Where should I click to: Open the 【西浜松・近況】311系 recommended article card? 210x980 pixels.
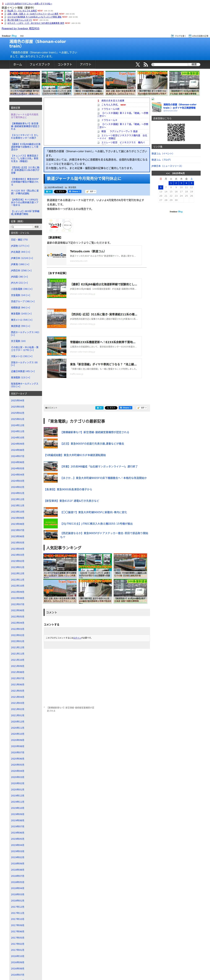click(94, 318)
